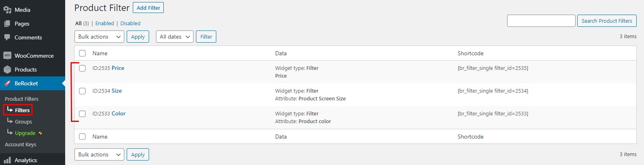Expand the All dates dropdown
The width and height of the screenshot is (644, 165).
(174, 37)
